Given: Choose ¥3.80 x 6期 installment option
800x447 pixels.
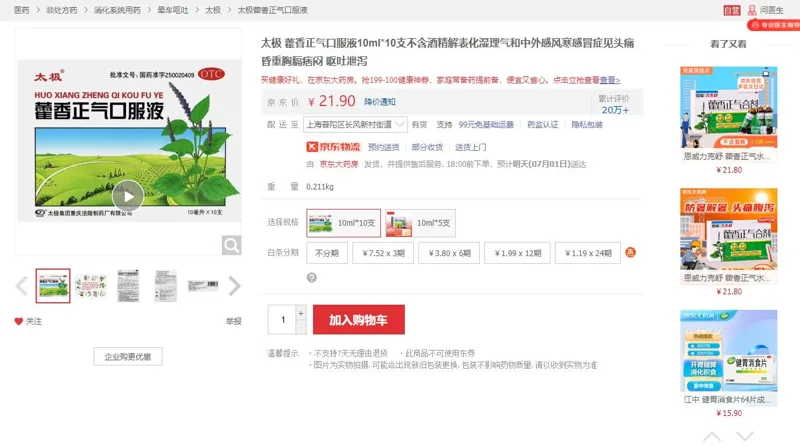Looking at the screenshot, I should (x=449, y=253).
